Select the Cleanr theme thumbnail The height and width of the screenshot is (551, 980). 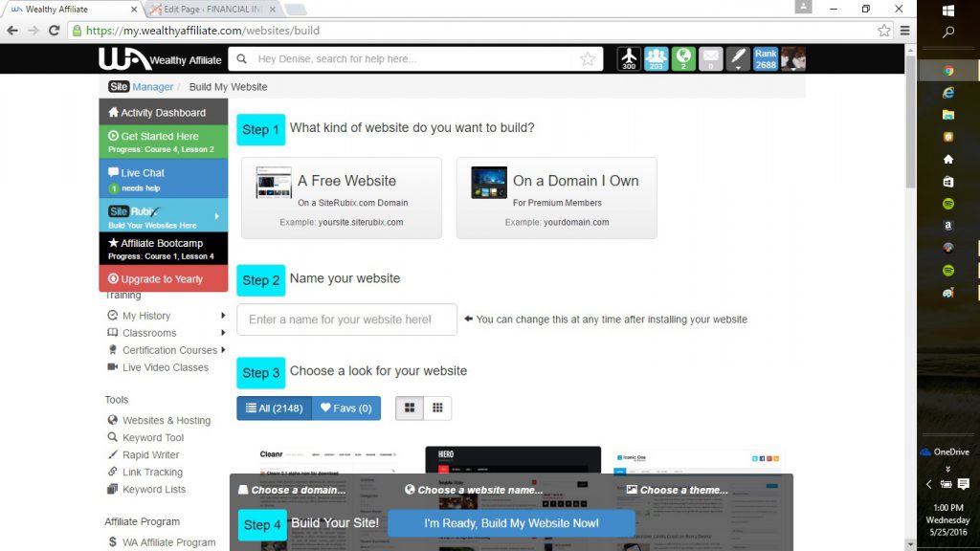(x=327, y=499)
